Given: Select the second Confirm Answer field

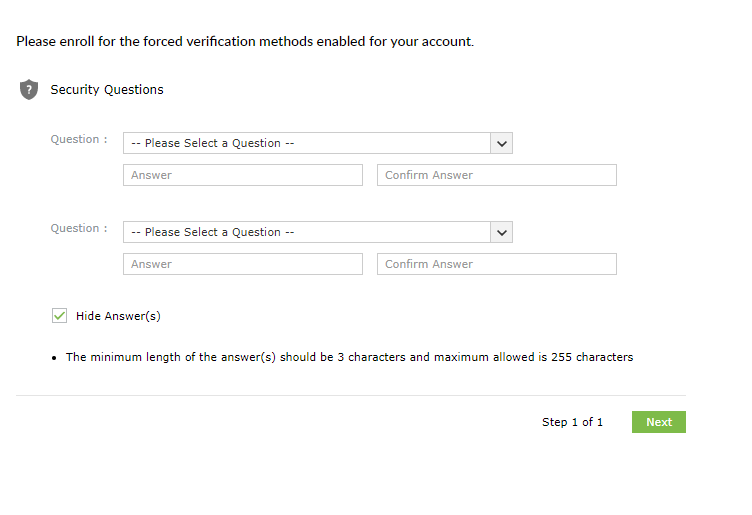Looking at the screenshot, I should click(x=497, y=264).
